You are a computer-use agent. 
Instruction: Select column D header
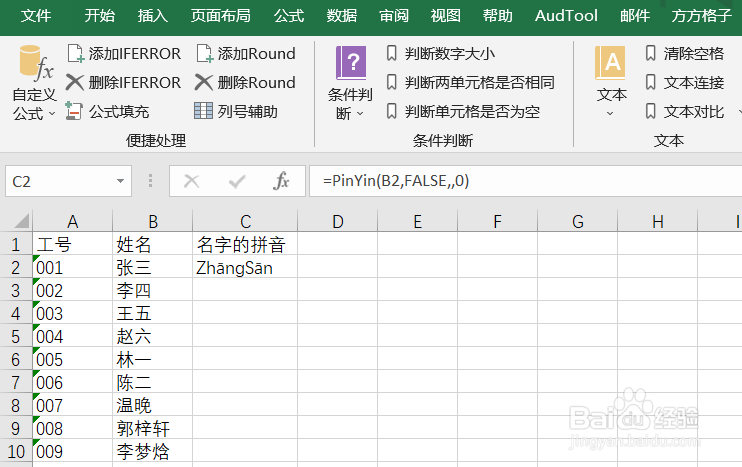pos(337,221)
